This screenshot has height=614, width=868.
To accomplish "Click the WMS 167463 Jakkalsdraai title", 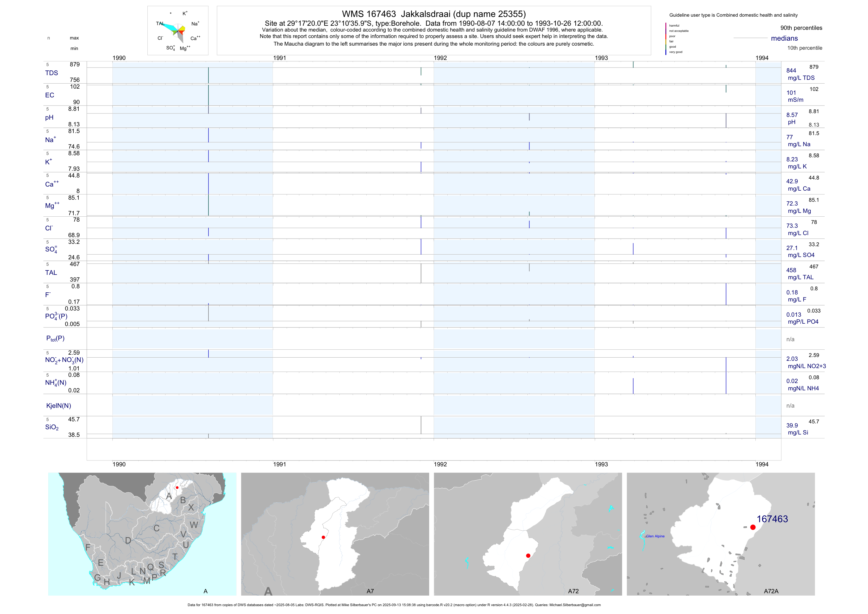I will tap(434, 14).
